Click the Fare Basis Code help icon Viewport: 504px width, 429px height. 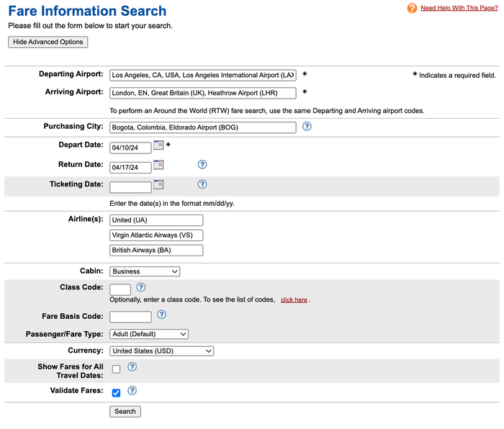tap(161, 315)
